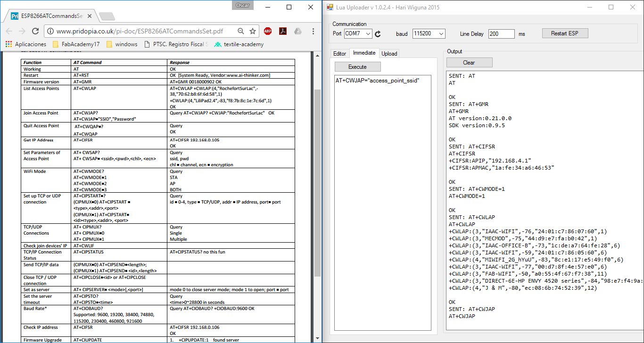Image resolution: width=644 pixels, height=343 pixels.
Task: Click the Lua Uploader title bar icon
Action: 330,7
